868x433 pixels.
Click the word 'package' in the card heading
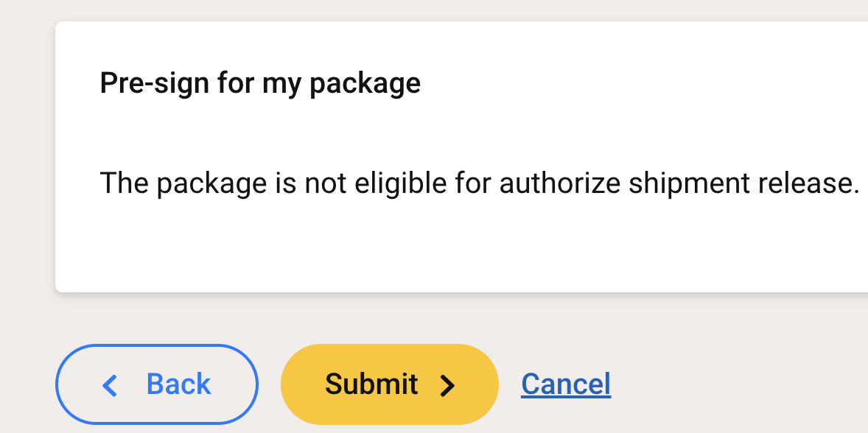[365, 84]
